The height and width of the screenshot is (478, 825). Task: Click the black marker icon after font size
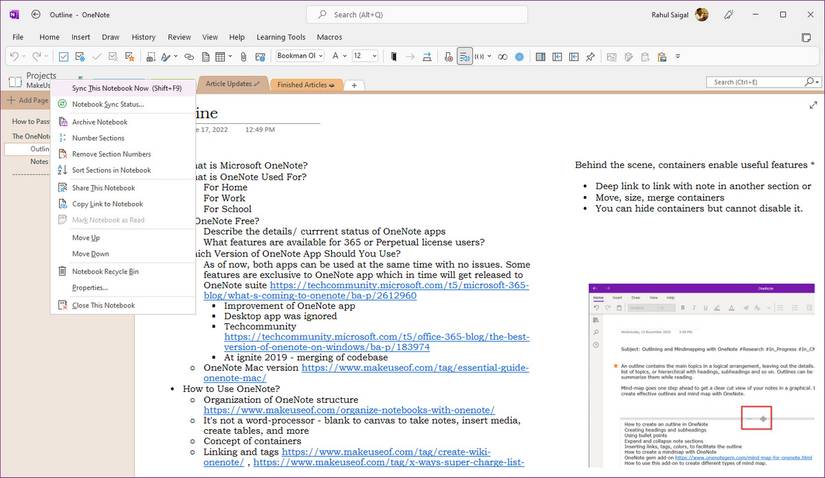(x=394, y=56)
